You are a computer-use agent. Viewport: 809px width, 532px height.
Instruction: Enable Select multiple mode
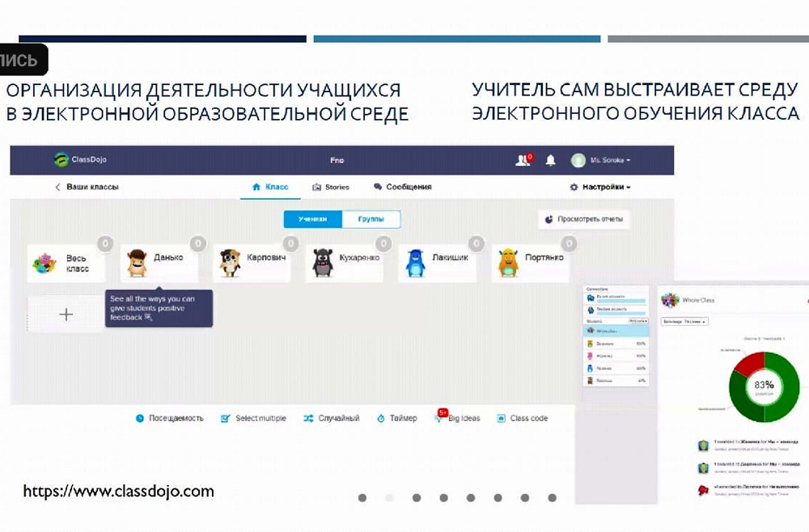pos(253,418)
